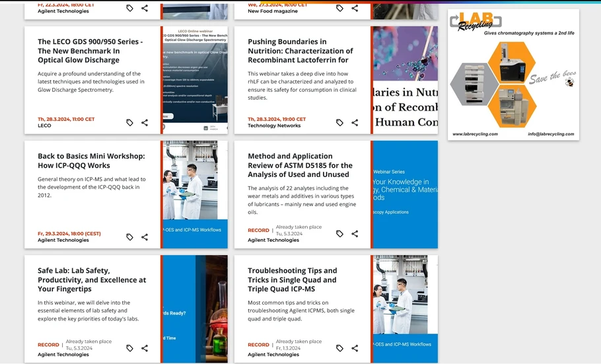Click description about 22 analytes analysis
Screen dimensions: 601x364
[x=302, y=200]
